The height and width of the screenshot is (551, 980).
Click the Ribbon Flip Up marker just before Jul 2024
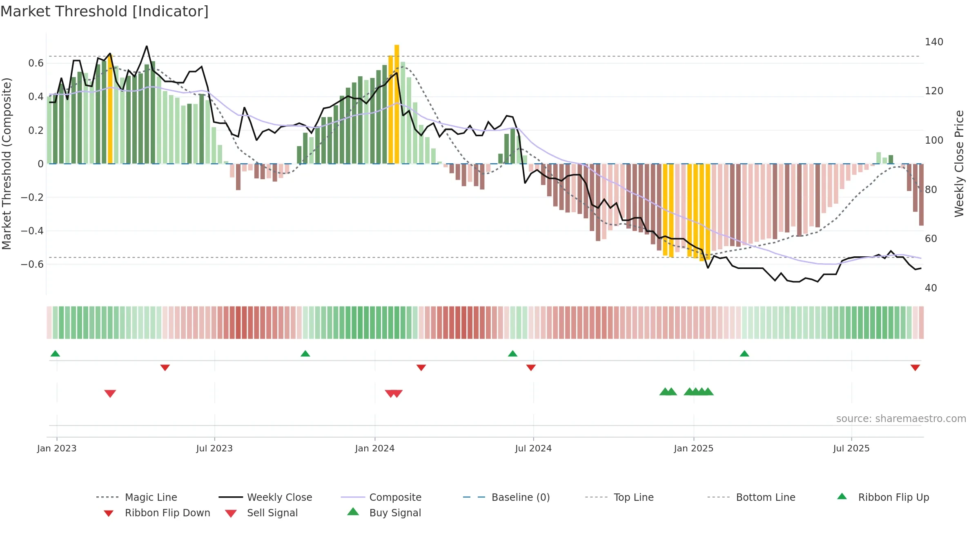(512, 353)
